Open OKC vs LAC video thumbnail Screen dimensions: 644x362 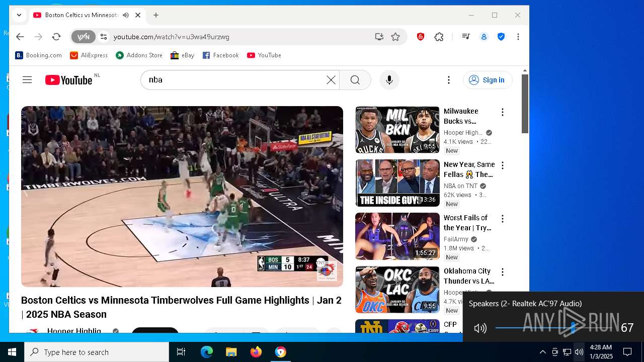pyautogui.click(x=397, y=290)
